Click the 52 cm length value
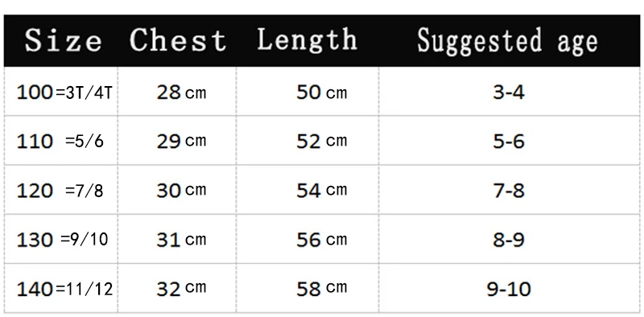This screenshot has height=317, width=644. [x=321, y=142]
